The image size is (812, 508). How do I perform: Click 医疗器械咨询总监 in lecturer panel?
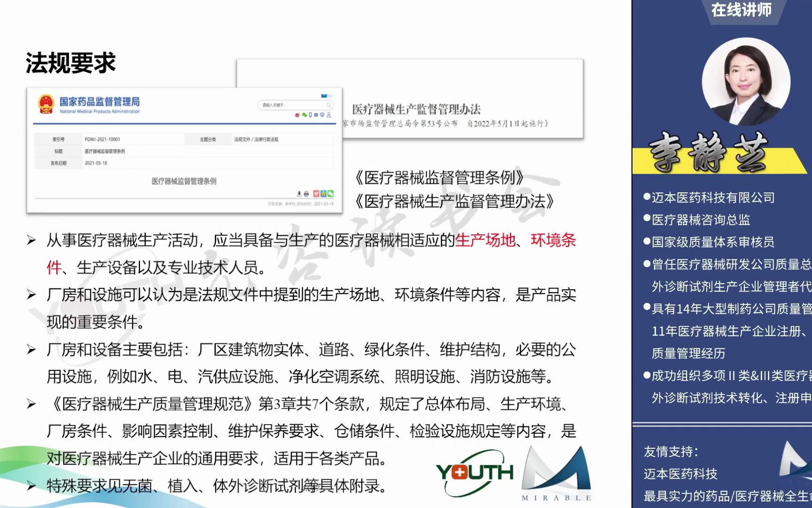click(701, 220)
